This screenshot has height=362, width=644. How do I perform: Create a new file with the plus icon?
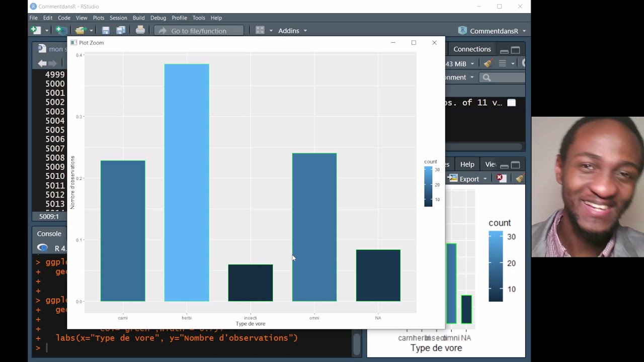click(35, 31)
